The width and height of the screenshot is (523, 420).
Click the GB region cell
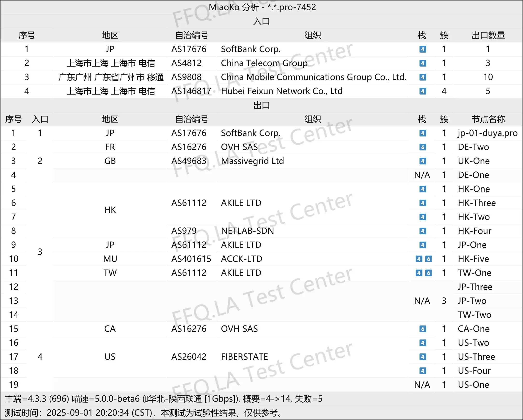tap(110, 161)
